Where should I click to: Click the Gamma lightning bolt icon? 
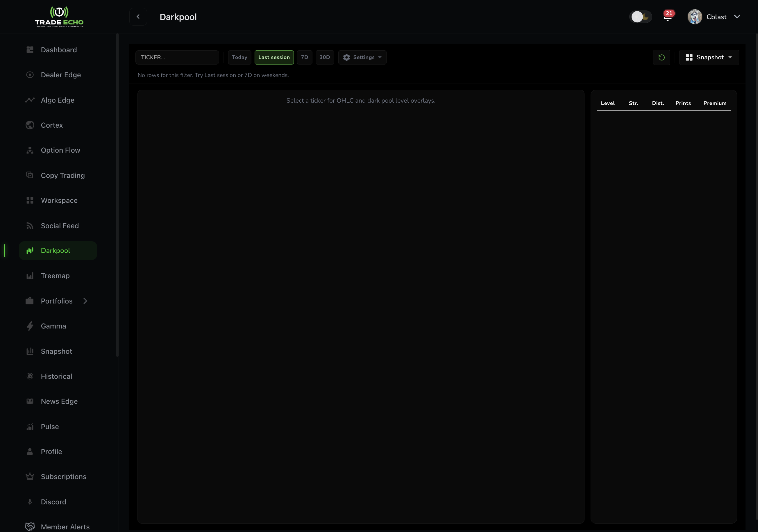click(x=30, y=326)
